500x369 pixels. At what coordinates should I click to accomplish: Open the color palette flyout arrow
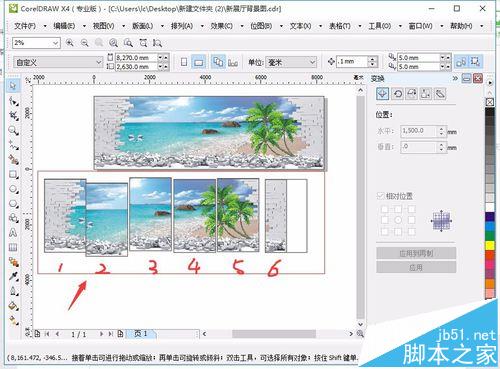(x=490, y=82)
